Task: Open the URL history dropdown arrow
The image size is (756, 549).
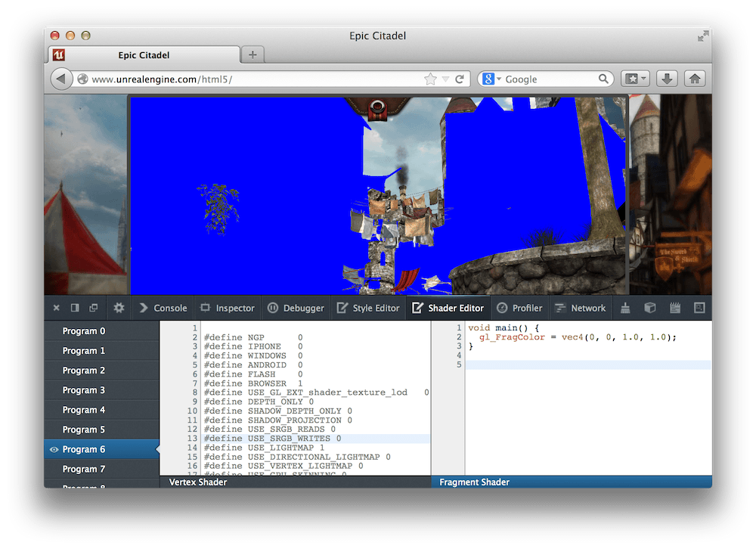Action: coord(445,79)
